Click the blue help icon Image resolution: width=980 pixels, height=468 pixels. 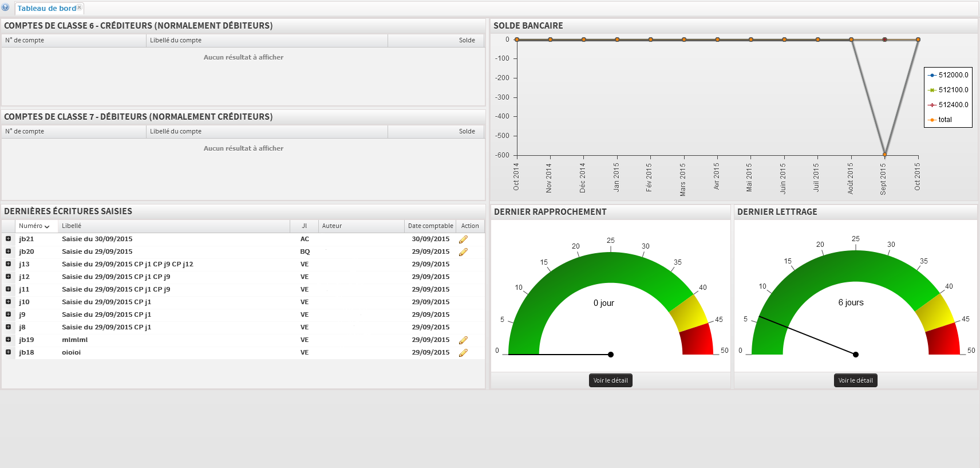click(5, 7)
